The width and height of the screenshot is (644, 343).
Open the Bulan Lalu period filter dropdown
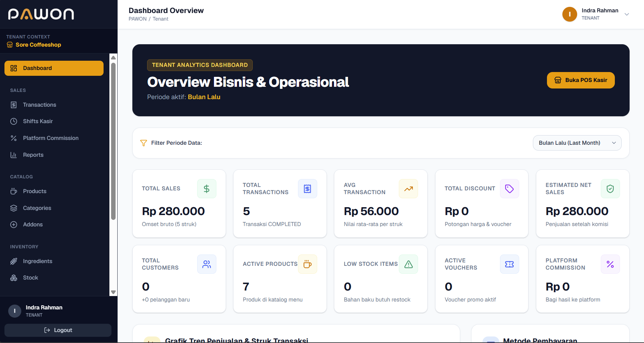pyautogui.click(x=577, y=143)
